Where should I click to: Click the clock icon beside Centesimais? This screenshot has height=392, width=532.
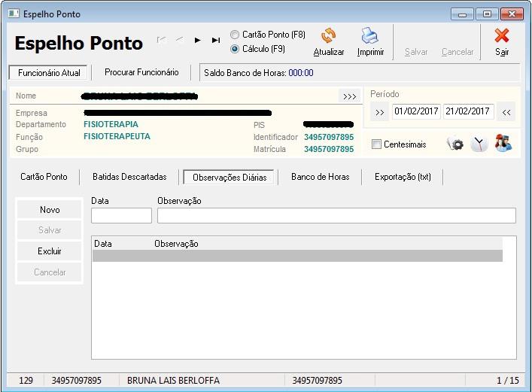coord(479,144)
